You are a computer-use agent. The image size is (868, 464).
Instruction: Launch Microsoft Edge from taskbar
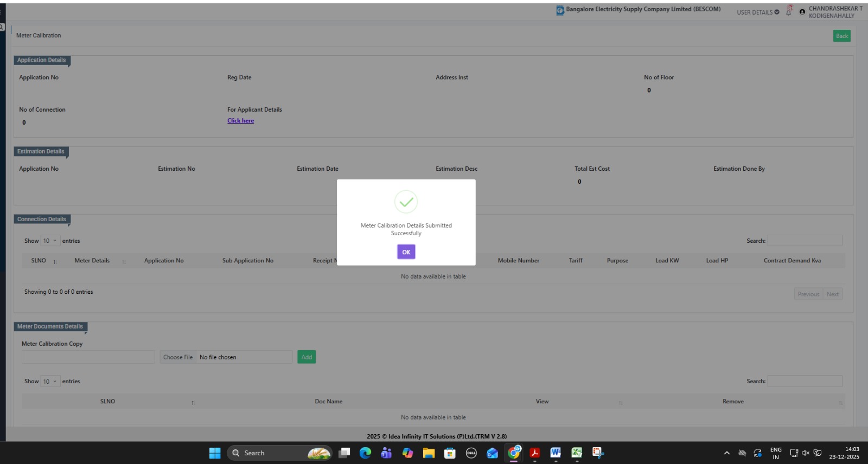[366, 453]
